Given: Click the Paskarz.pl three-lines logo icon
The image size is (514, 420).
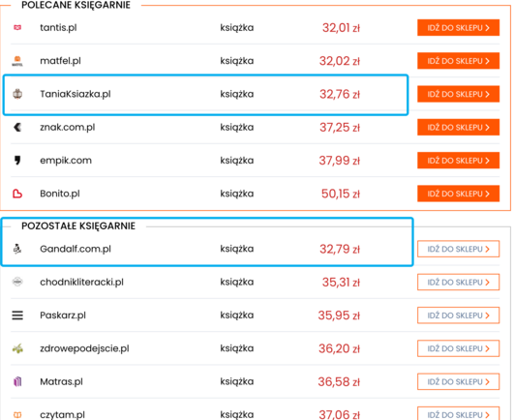Looking at the screenshot, I should [x=17, y=315].
